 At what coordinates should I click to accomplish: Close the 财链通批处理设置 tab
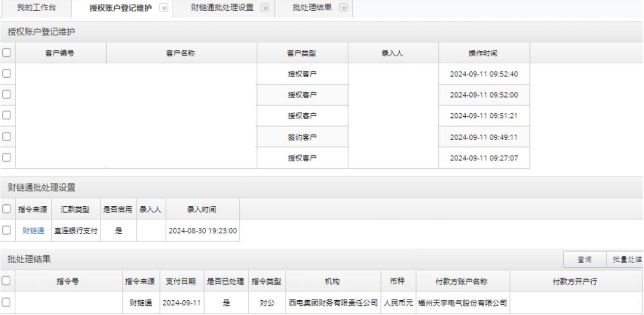tap(265, 8)
